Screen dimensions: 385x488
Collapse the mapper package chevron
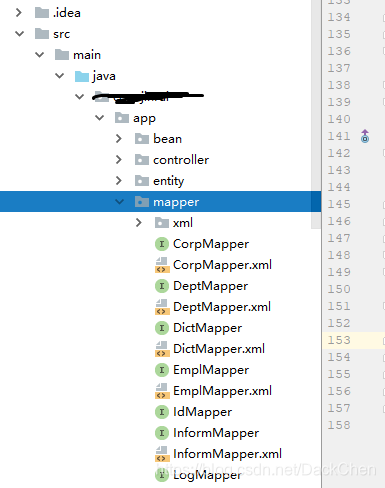[120, 202]
